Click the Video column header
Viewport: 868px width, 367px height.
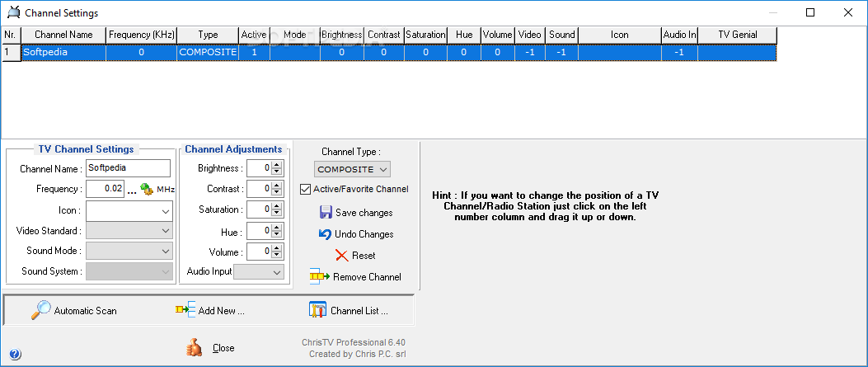(530, 35)
